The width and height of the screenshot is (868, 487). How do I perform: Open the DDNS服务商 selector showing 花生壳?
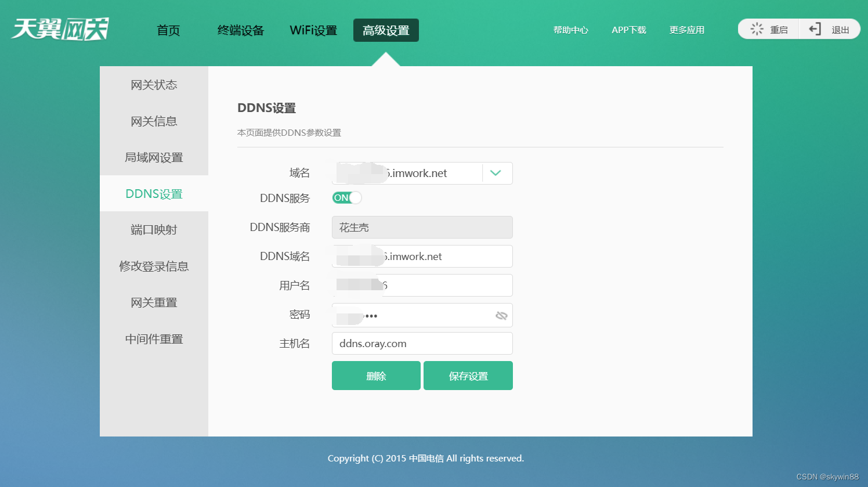tap(422, 227)
